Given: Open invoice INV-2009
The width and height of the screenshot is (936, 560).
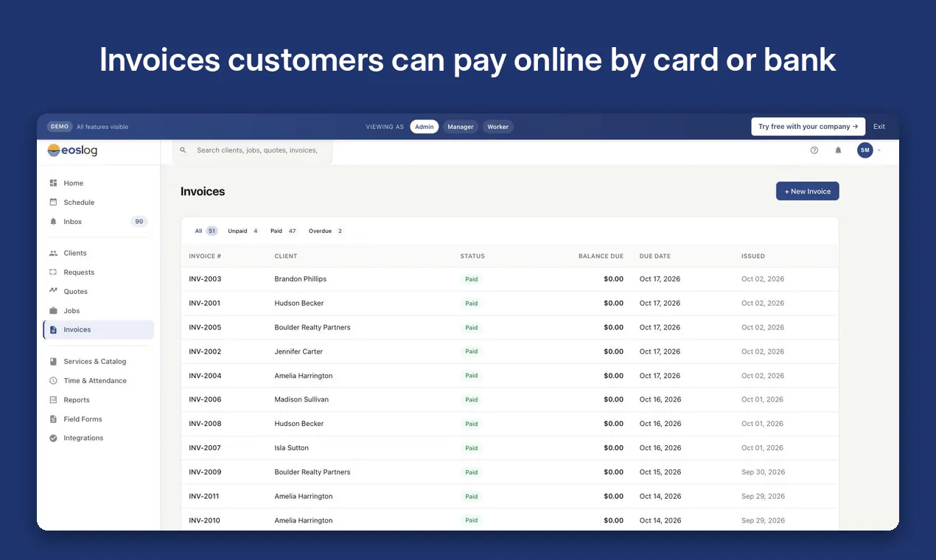Looking at the screenshot, I should pos(205,472).
